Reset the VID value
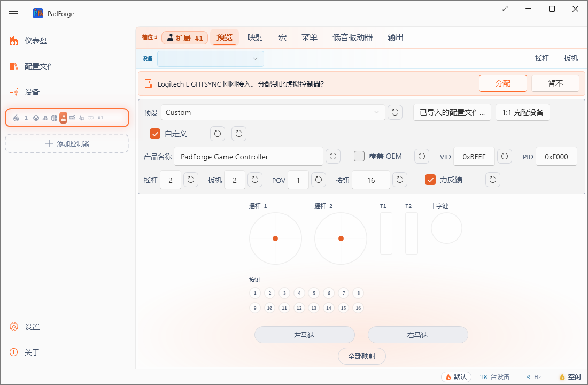Image resolution: width=588 pixels, height=385 pixels. pos(505,156)
